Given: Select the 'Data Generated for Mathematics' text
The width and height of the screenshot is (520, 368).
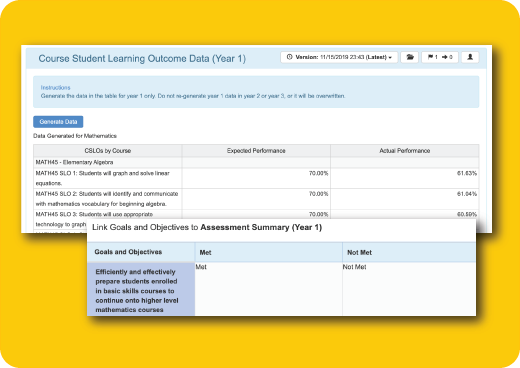Looking at the screenshot, I should pyautogui.click(x=75, y=136).
